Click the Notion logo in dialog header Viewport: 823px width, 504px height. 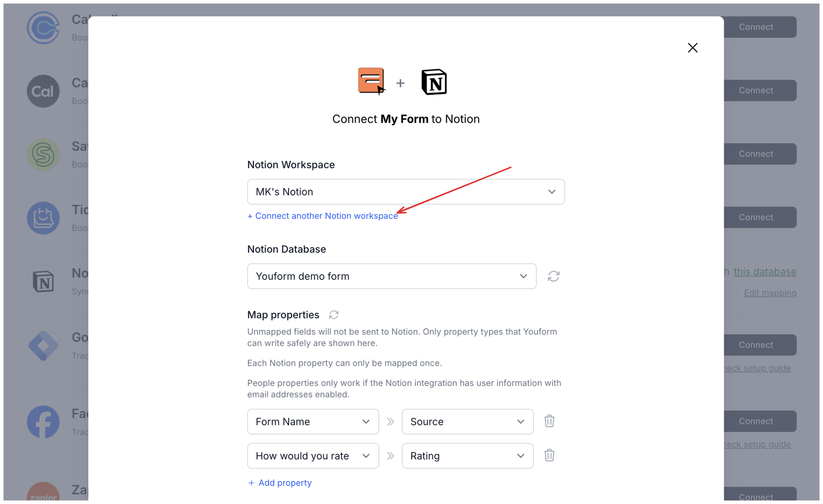(434, 82)
